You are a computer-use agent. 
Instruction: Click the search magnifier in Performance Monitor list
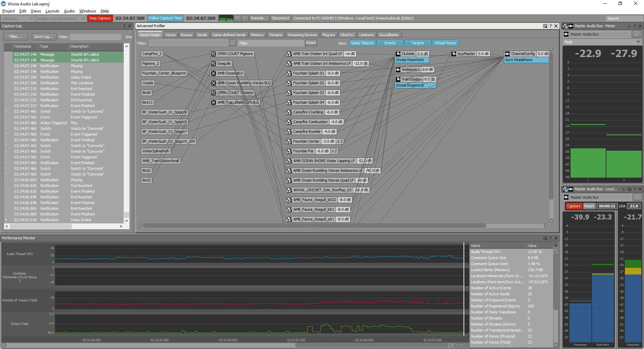(555, 246)
